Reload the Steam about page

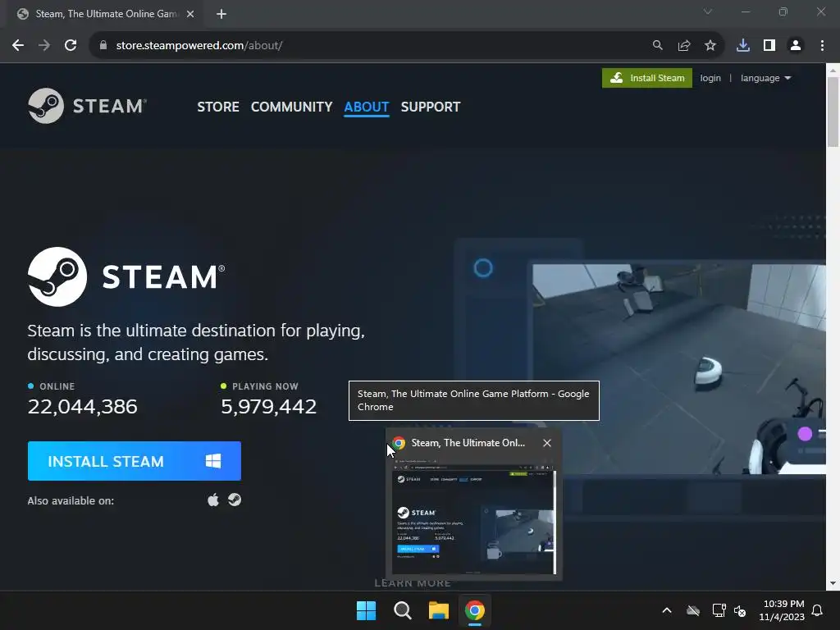coord(71,46)
